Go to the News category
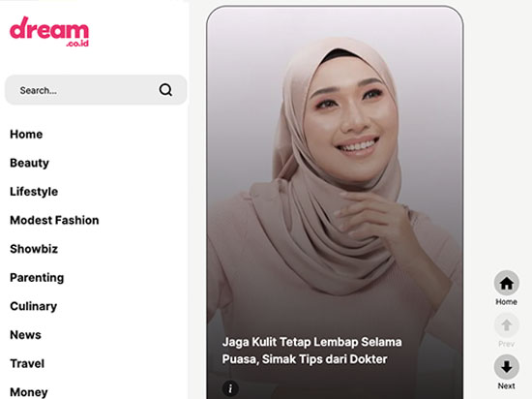The height and width of the screenshot is (399, 532). (x=25, y=335)
